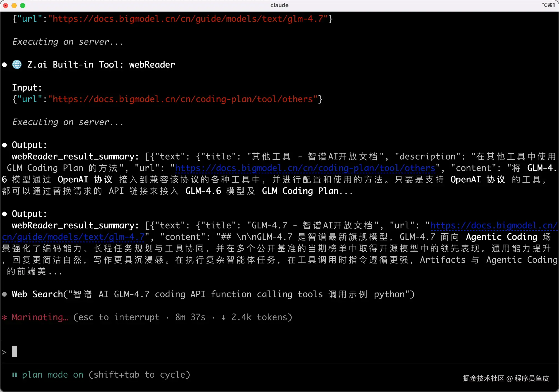The height and width of the screenshot is (392, 559).
Task: Click the red asterisk spinner beside Marinating
Action: [x=4, y=317]
